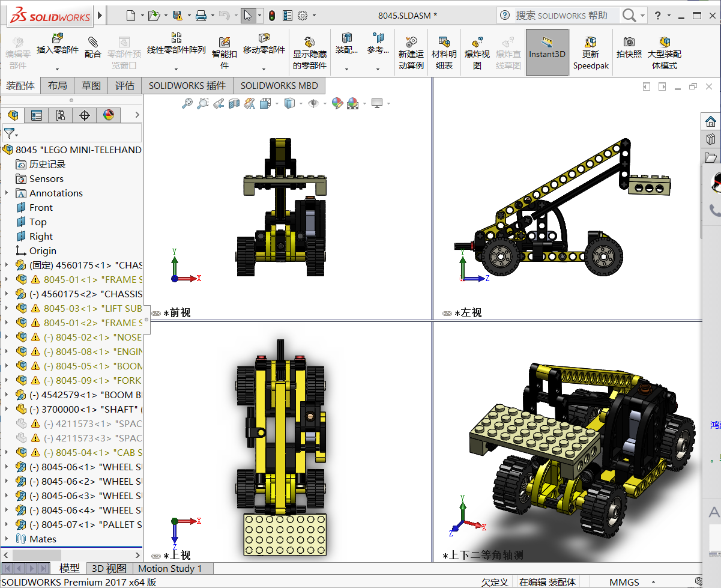721x588 pixels.
Task: Click Zoom to Area icon in viewport
Action: 203,103
